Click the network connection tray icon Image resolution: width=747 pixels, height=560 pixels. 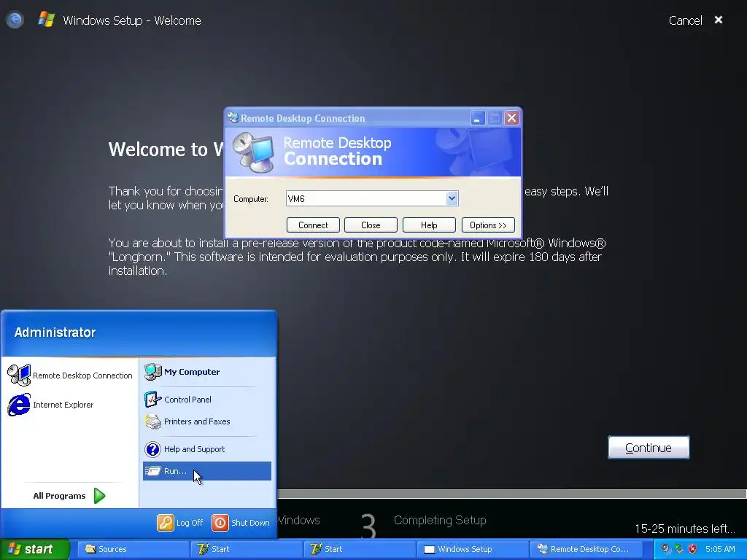point(679,549)
